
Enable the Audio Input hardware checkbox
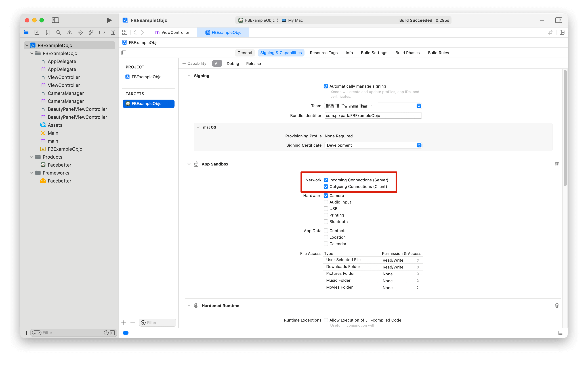pyautogui.click(x=326, y=202)
